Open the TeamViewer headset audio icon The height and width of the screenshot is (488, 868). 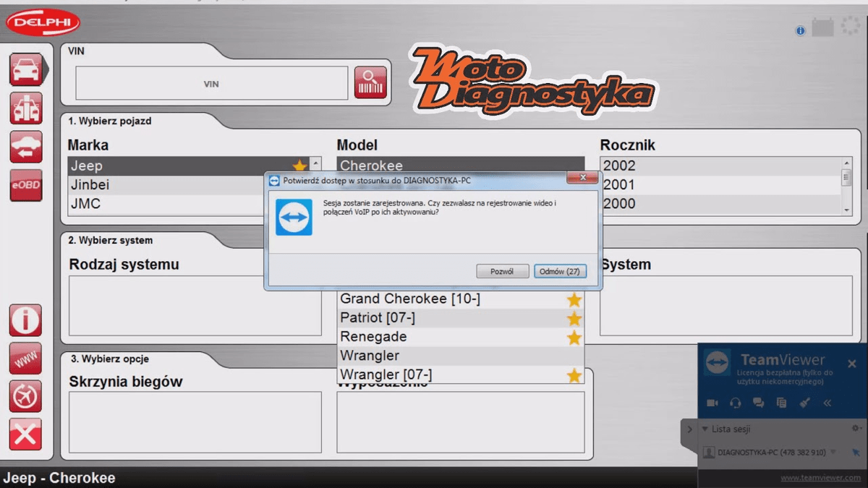pos(736,403)
